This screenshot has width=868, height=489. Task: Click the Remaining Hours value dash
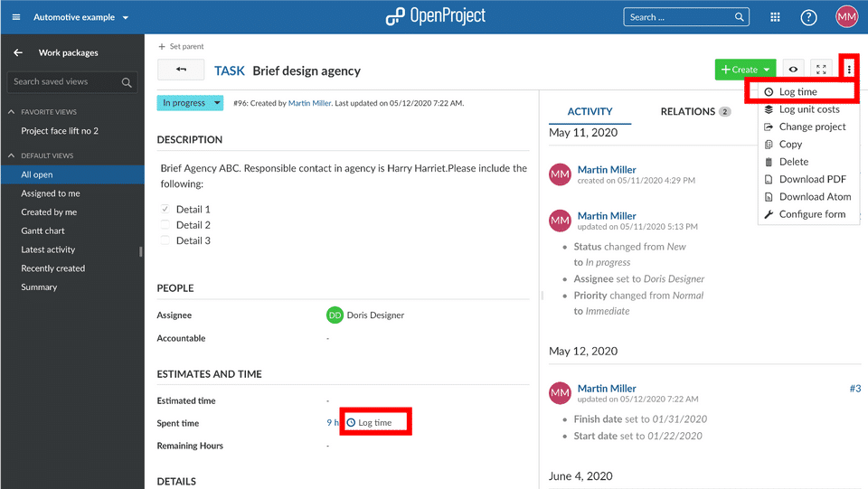[327, 446]
